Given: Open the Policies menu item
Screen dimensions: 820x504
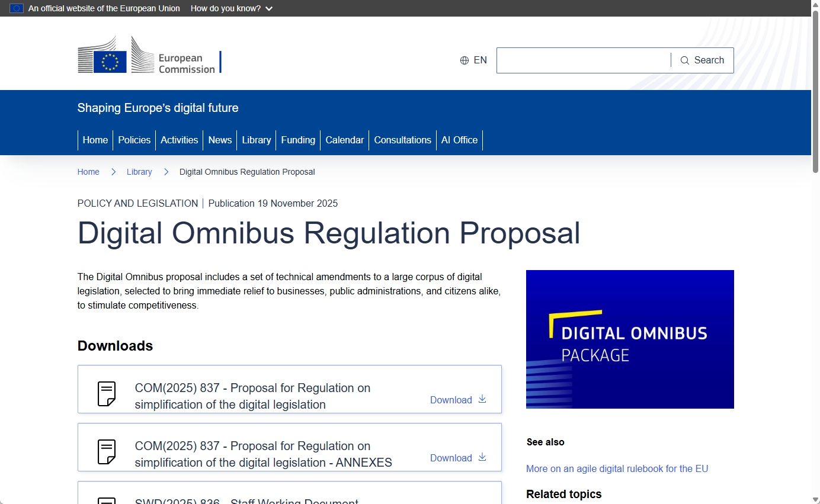Looking at the screenshot, I should [x=134, y=140].
